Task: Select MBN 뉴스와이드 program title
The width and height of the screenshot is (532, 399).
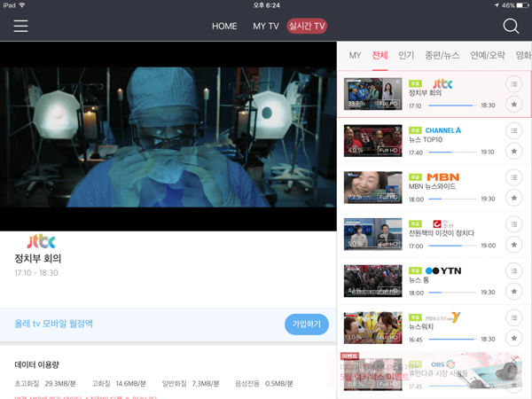Action: pos(432,186)
